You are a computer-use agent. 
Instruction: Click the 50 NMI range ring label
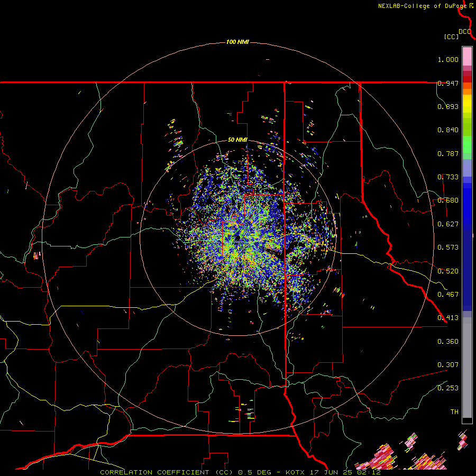[x=237, y=140]
